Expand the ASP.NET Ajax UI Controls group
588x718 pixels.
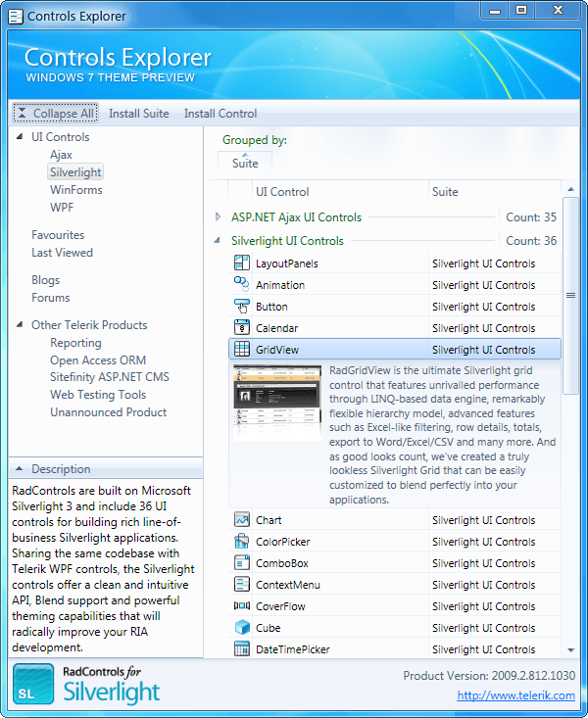(219, 217)
